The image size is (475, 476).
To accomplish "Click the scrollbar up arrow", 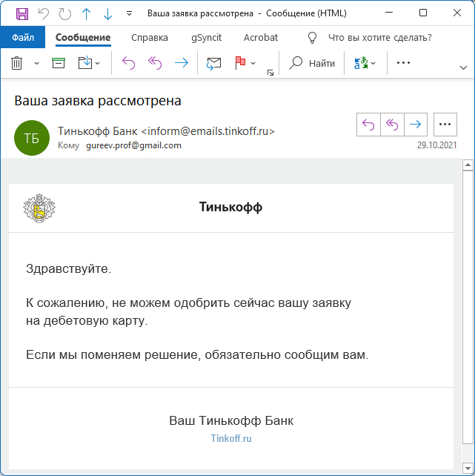I will pyautogui.click(x=468, y=165).
